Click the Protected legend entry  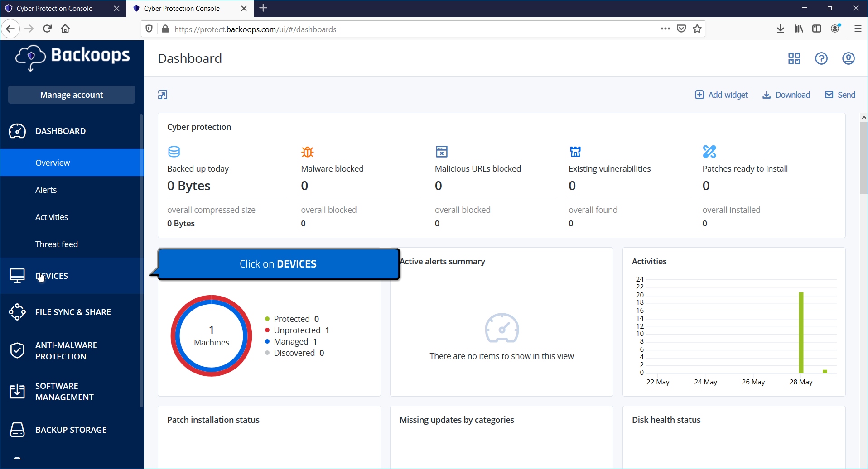(x=292, y=319)
